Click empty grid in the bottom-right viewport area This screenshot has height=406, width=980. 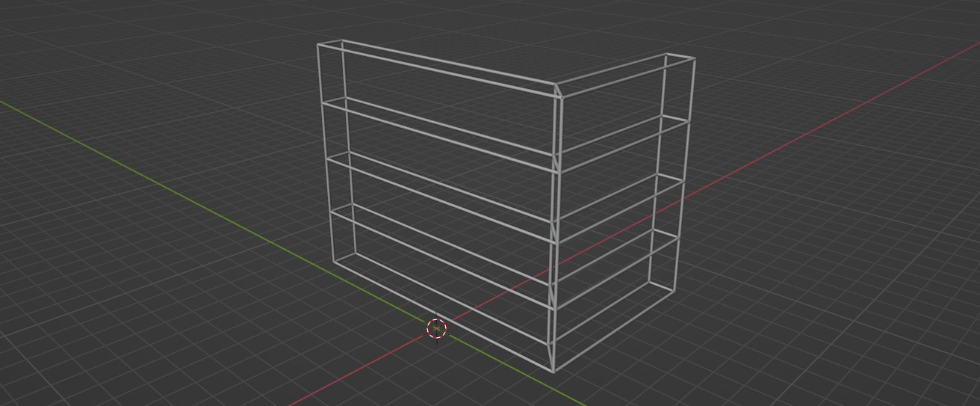[x=859, y=336]
